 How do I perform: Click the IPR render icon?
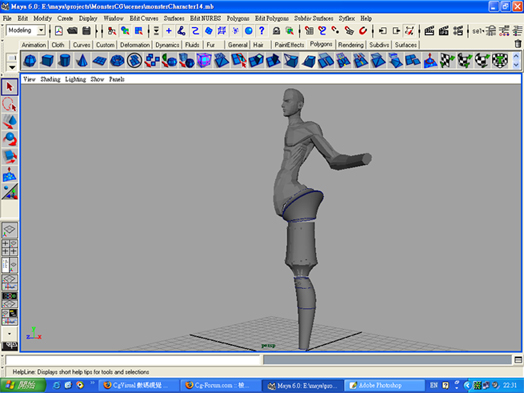[443, 31]
